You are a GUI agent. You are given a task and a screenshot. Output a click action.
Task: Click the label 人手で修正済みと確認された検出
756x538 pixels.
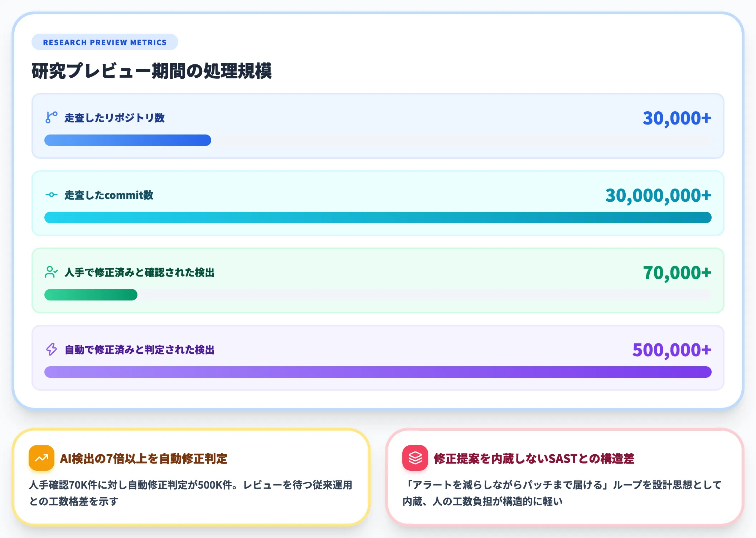(x=140, y=272)
